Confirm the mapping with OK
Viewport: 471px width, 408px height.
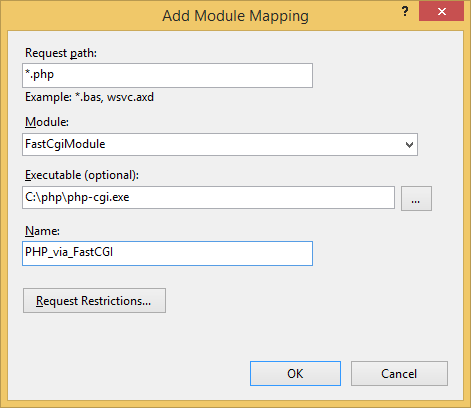tap(295, 374)
